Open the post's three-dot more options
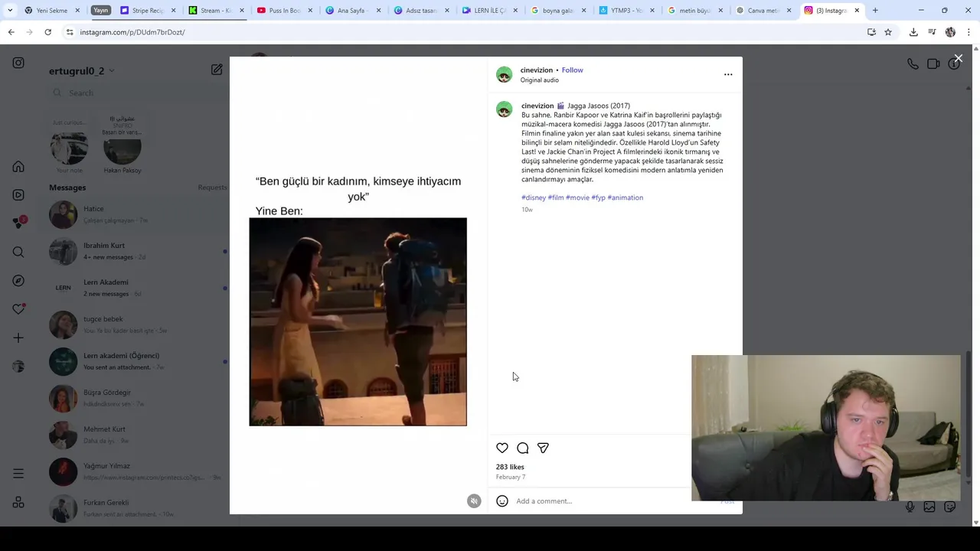 [728, 74]
